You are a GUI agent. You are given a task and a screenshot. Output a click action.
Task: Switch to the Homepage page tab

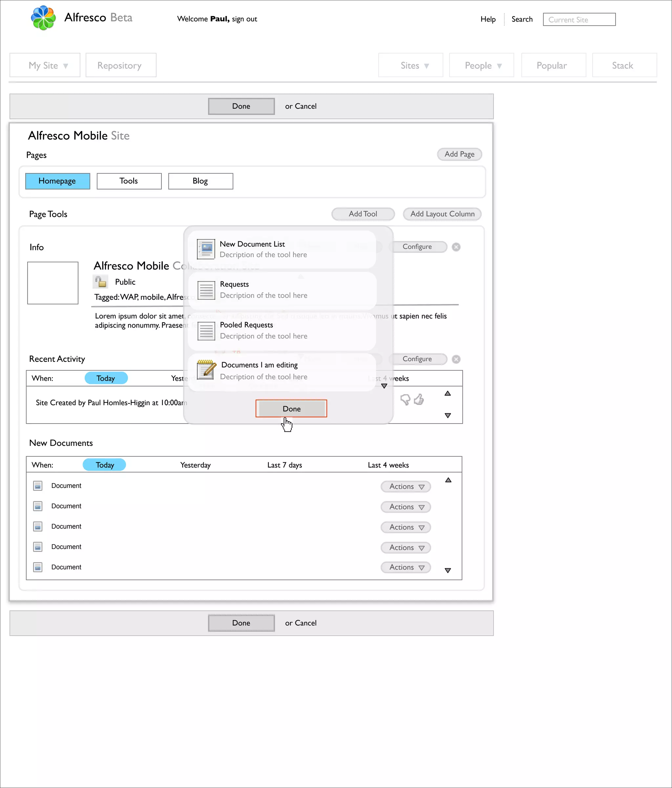click(58, 181)
